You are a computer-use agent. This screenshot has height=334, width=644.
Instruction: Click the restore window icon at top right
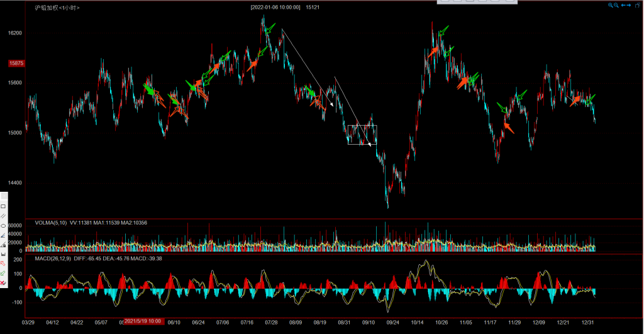pyautogui.click(x=638, y=5)
